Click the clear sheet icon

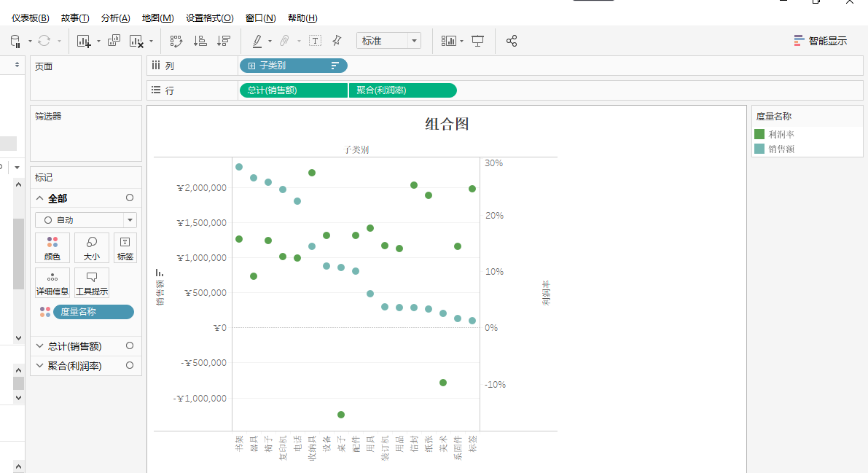[136, 41]
